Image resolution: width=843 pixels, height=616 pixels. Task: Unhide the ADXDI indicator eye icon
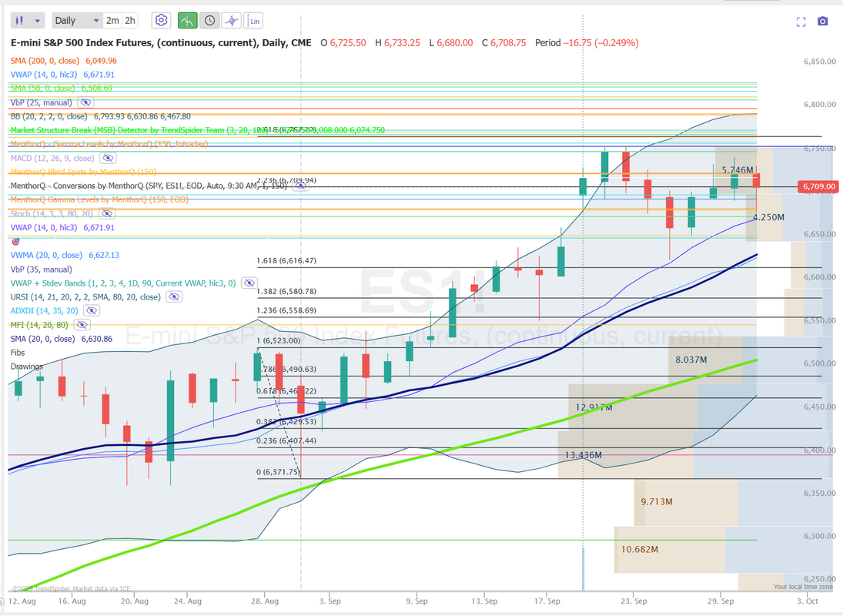(92, 310)
